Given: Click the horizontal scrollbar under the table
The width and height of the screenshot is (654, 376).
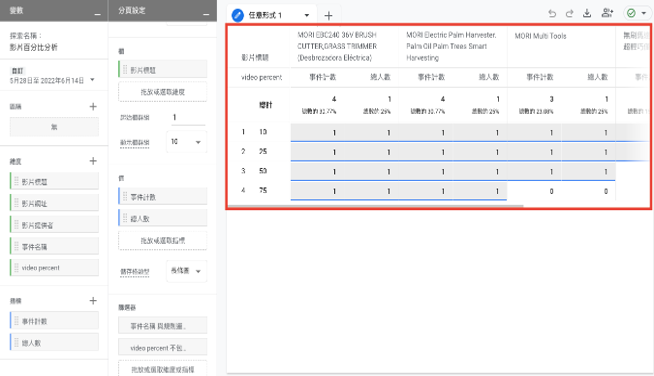Looking at the screenshot, I should coord(375,206).
